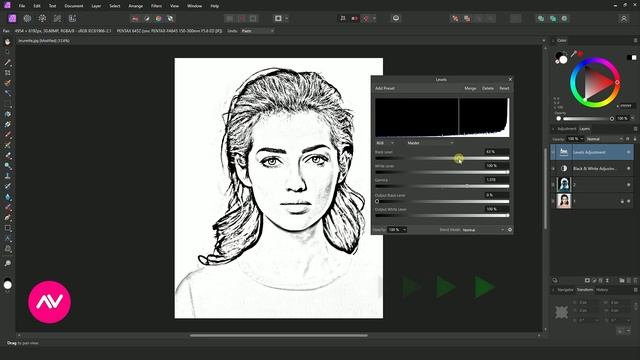Open the Document menu
This screenshot has height=360, width=640.
(x=74, y=6)
